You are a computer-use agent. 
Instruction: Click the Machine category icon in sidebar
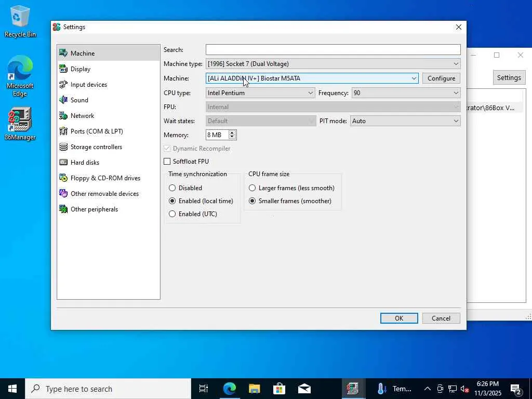coord(63,53)
